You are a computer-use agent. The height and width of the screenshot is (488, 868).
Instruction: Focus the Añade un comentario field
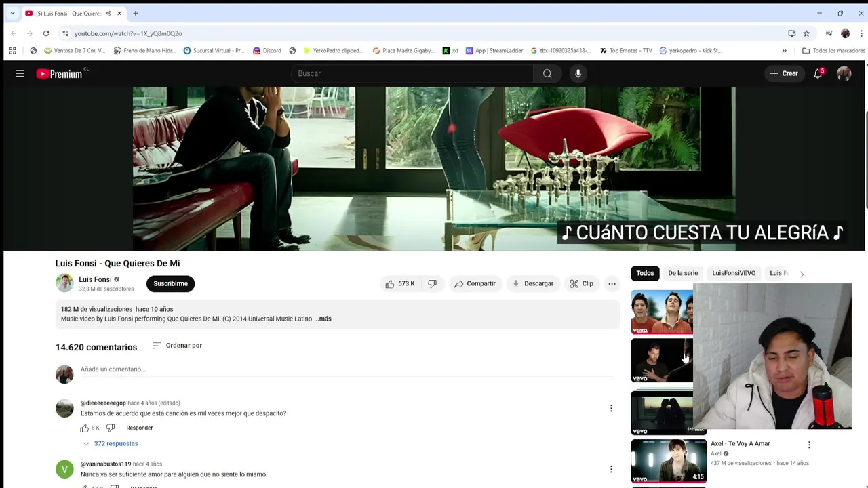pos(346,369)
